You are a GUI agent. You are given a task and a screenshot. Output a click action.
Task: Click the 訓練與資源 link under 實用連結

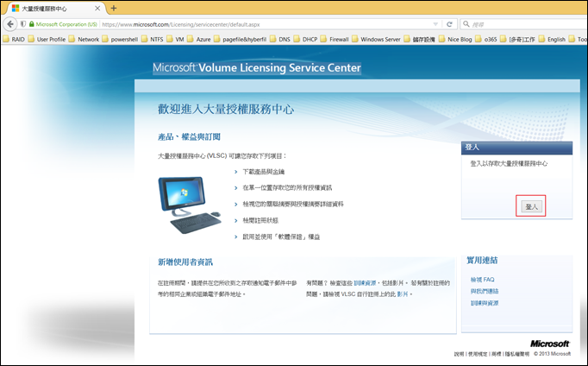pos(485,303)
